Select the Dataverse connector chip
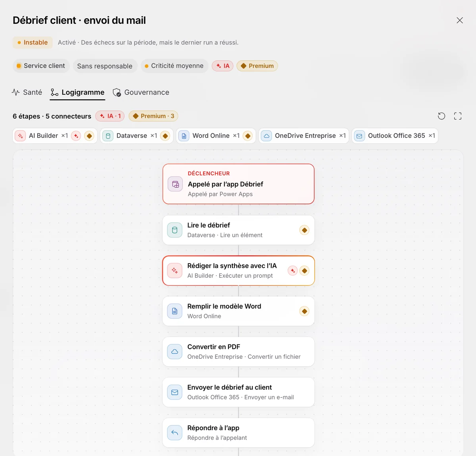The image size is (476, 456). (x=137, y=136)
